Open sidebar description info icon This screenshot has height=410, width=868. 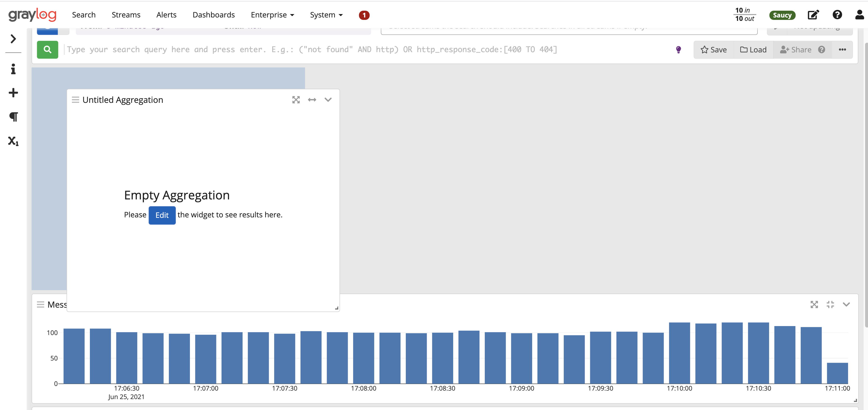(13, 69)
